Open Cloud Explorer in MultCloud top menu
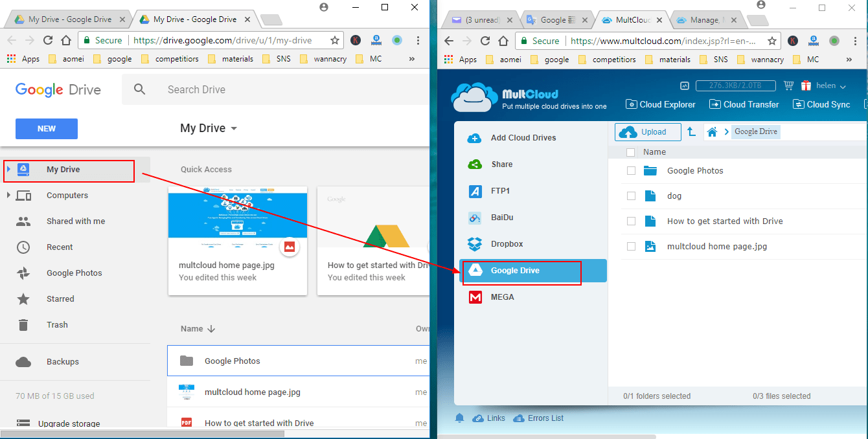The image size is (868, 439). [x=661, y=104]
